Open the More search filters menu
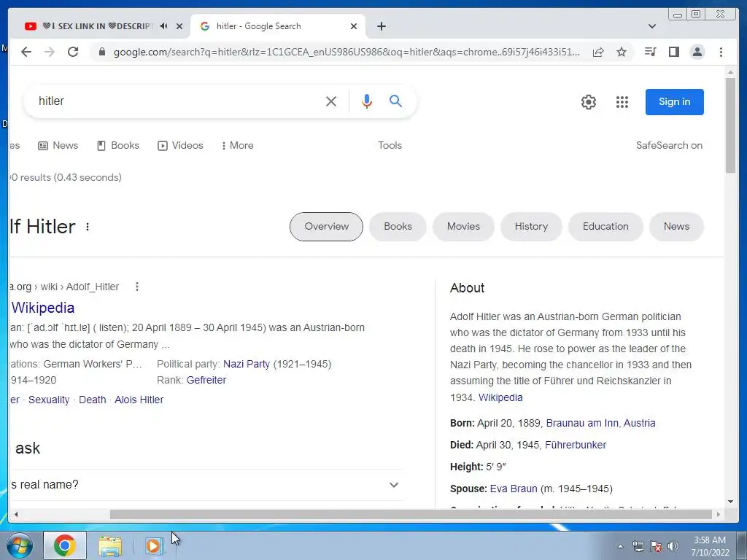 [x=237, y=145]
